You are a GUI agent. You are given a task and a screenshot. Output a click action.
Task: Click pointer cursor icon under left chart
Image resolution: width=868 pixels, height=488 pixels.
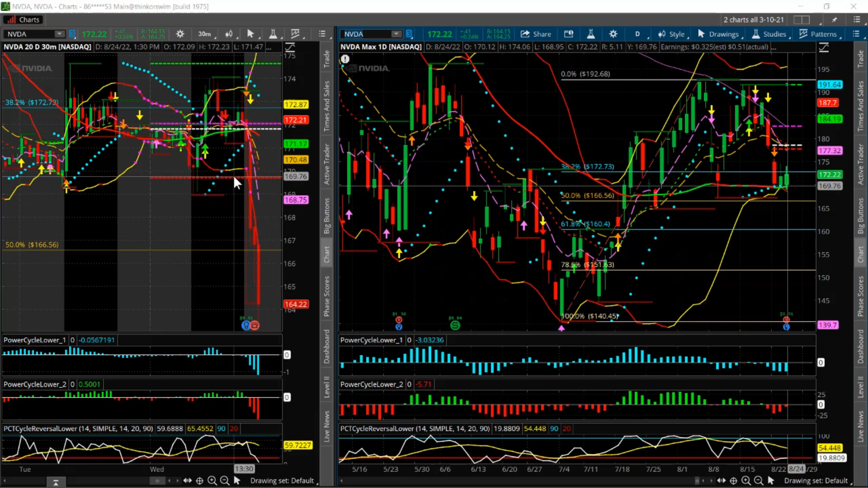pyautogui.click(x=237, y=481)
